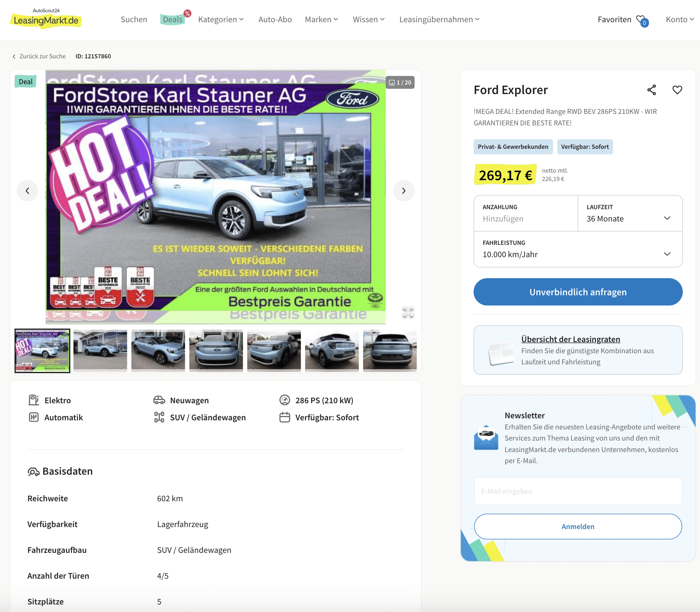Screen dimensions: 700x612
Task: Click the Neuwagen car icon
Action: (x=159, y=400)
